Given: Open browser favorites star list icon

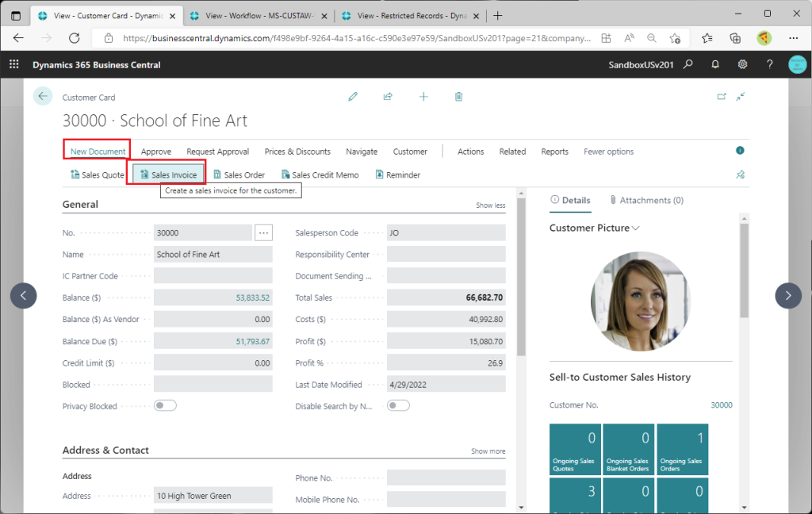Looking at the screenshot, I should pos(707,38).
